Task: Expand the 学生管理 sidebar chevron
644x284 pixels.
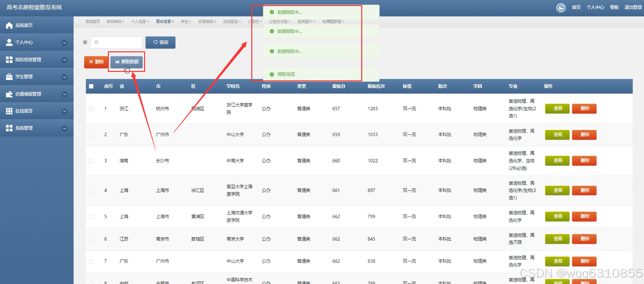Action: click(x=64, y=77)
